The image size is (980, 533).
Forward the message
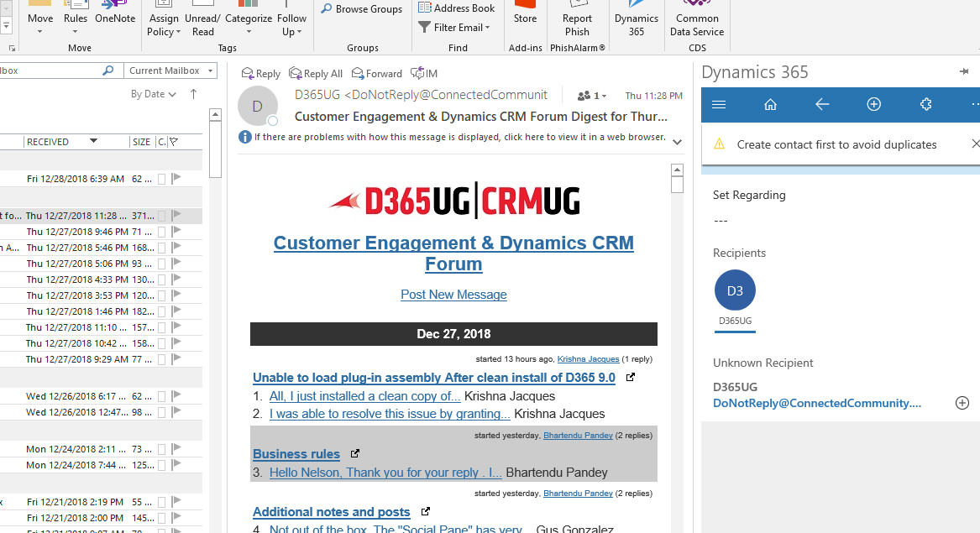tap(377, 74)
